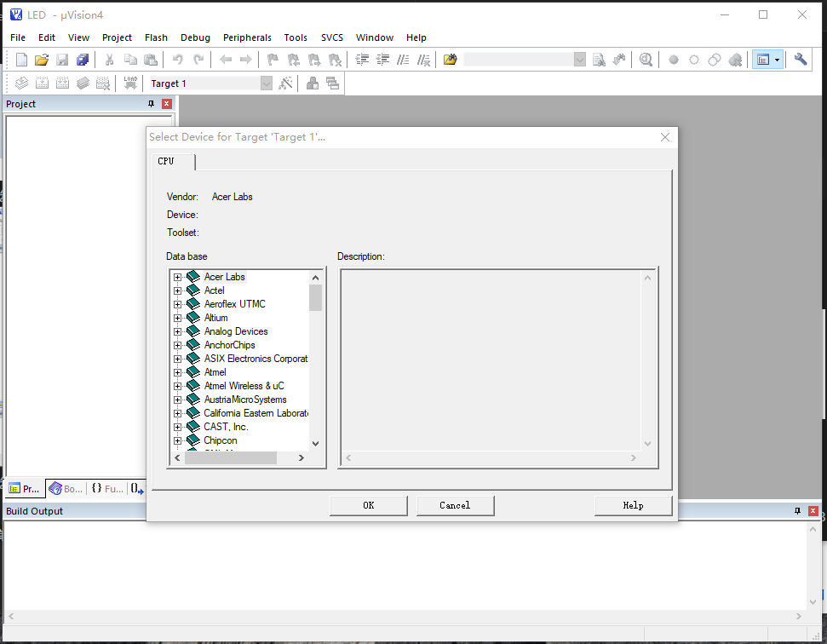Click the Start Debug Session magnifier icon
Viewport: 827px width, 644px height.
[646, 60]
